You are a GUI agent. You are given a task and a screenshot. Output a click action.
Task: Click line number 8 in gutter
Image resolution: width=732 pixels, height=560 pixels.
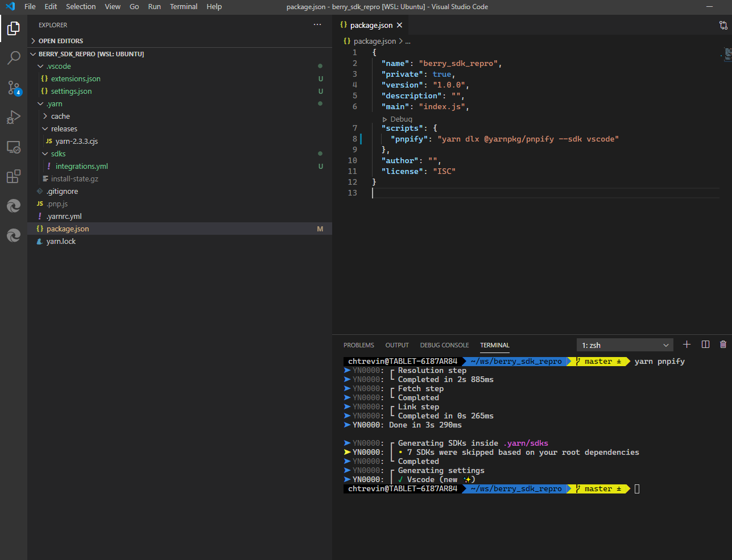point(354,139)
